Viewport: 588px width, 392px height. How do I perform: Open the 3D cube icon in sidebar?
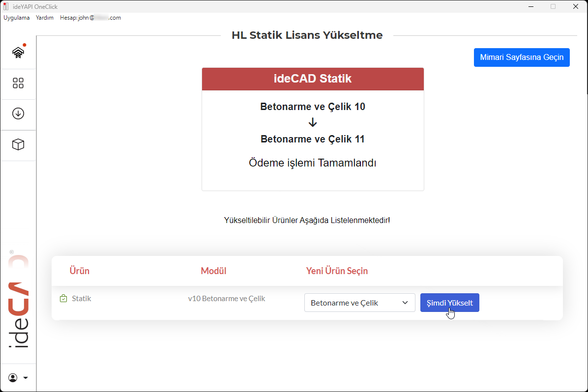pyautogui.click(x=18, y=144)
